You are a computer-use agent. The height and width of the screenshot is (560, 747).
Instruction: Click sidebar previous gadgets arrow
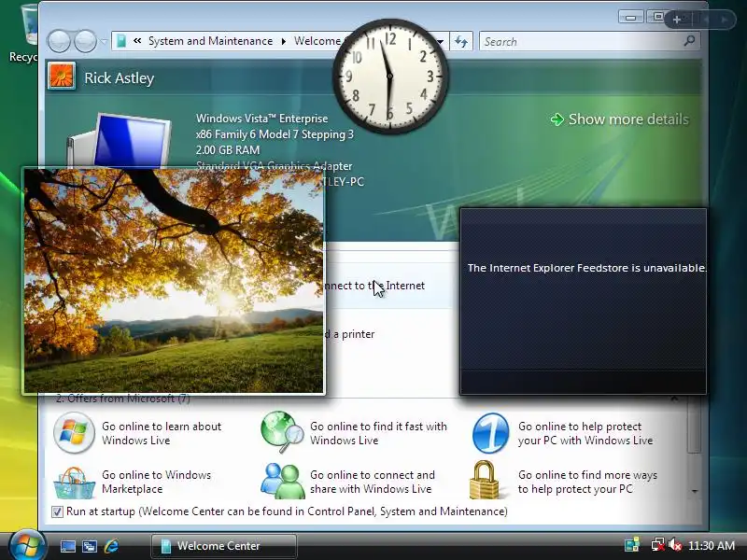707,20
